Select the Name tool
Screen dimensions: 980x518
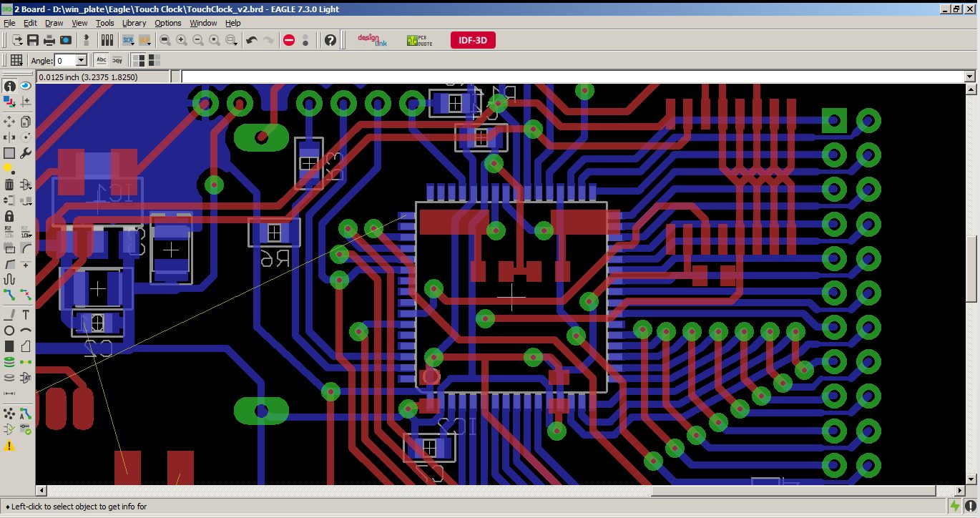9,232
